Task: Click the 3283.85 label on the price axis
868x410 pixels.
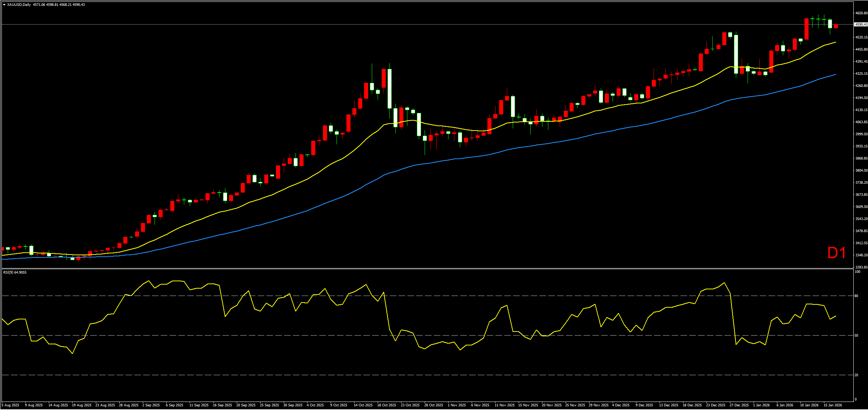Action: pos(861,267)
